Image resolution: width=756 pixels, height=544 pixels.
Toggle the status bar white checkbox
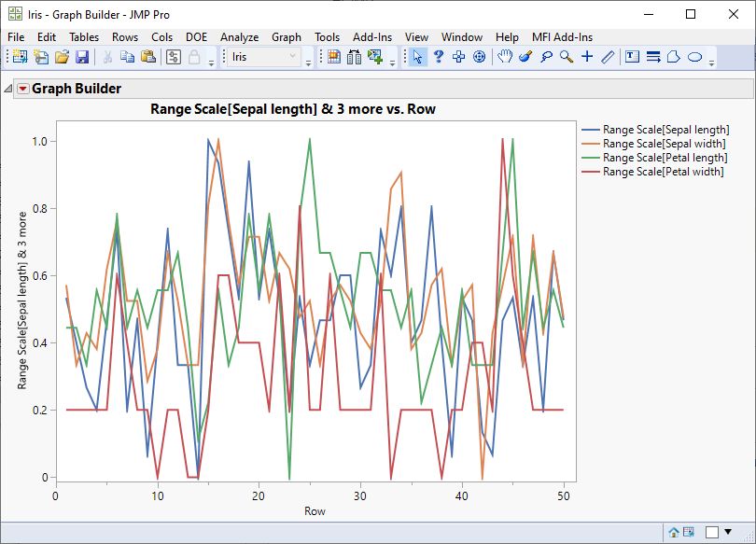point(712,532)
